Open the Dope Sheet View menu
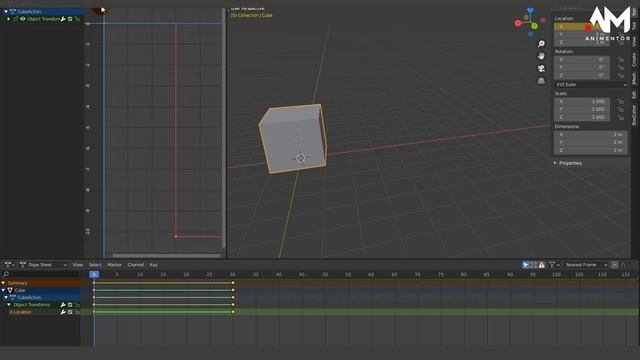640x360 pixels. click(78, 265)
